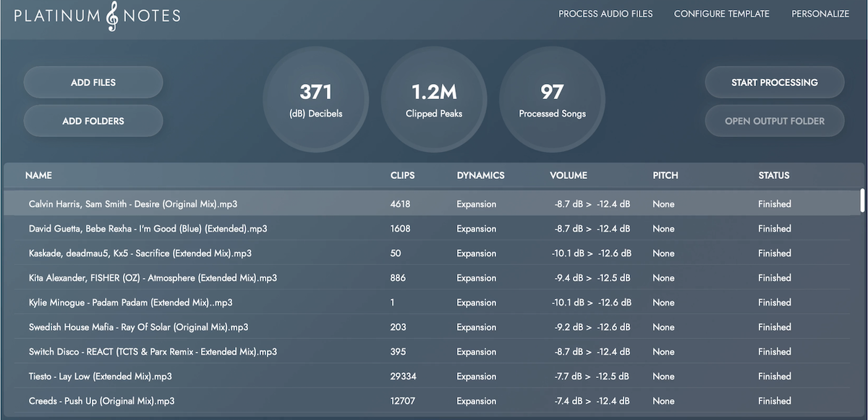Sort the list by the CLIPS column

click(402, 175)
